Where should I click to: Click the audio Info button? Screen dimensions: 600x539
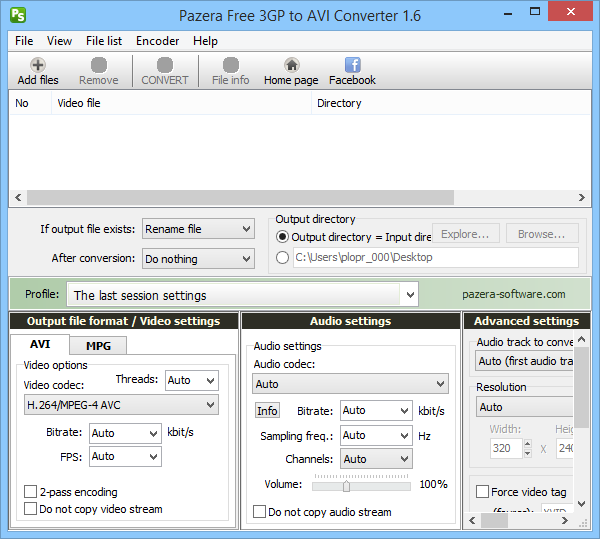(x=267, y=410)
